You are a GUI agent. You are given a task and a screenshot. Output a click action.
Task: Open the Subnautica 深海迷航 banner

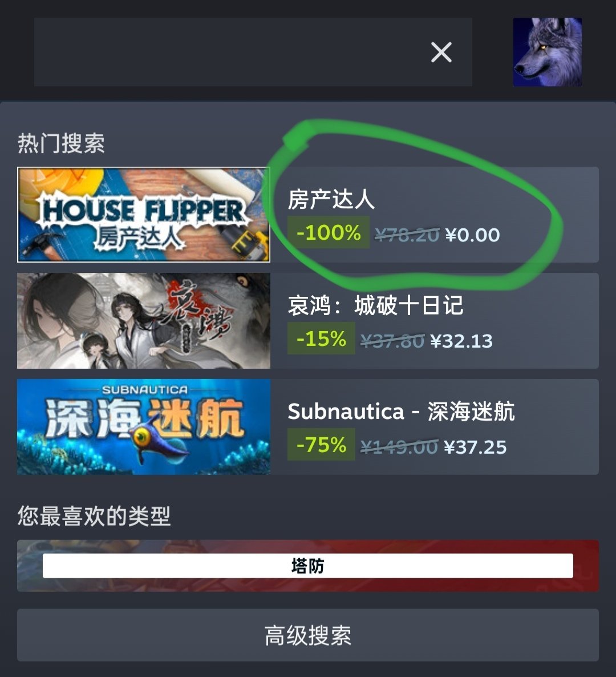click(x=144, y=427)
